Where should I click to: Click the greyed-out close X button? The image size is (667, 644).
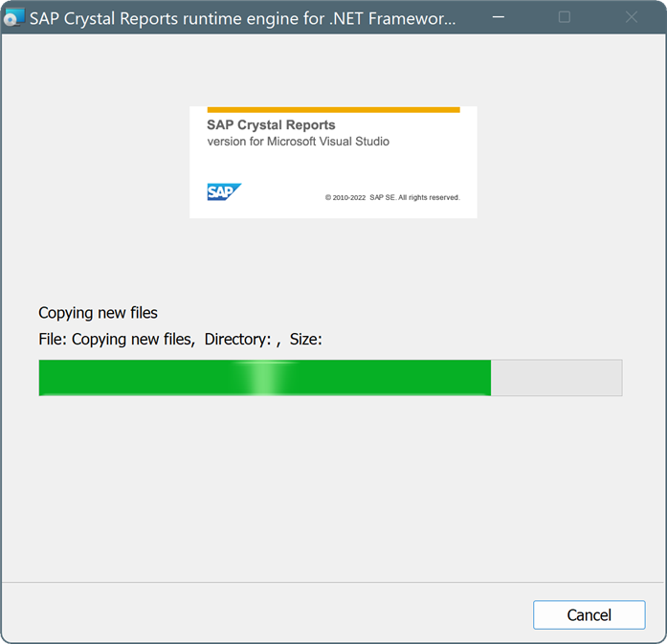click(632, 17)
